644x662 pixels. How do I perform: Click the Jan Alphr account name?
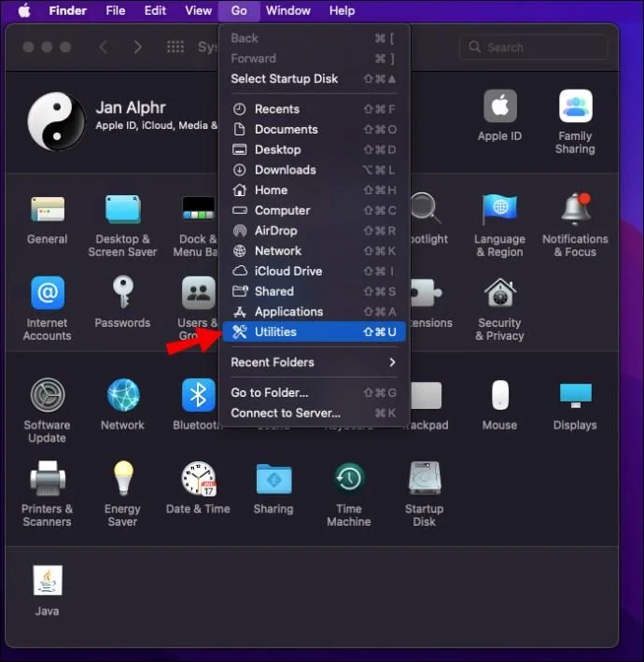click(x=131, y=107)
